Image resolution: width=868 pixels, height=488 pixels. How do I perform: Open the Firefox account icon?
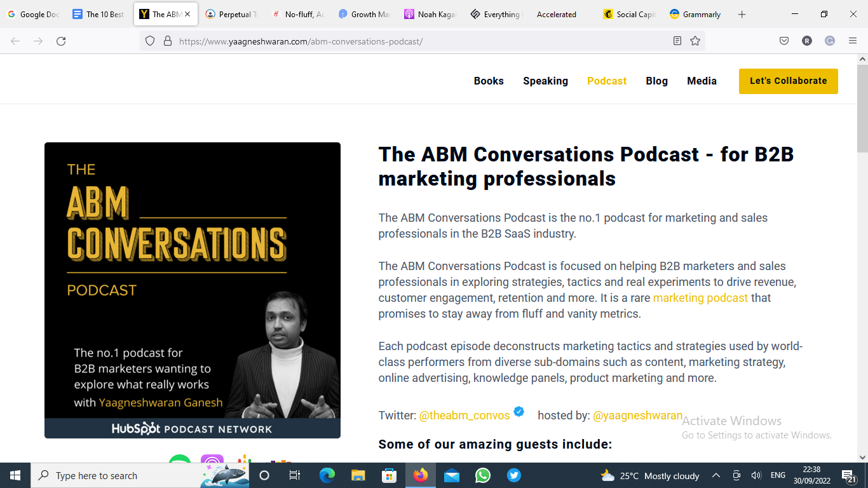807,41
